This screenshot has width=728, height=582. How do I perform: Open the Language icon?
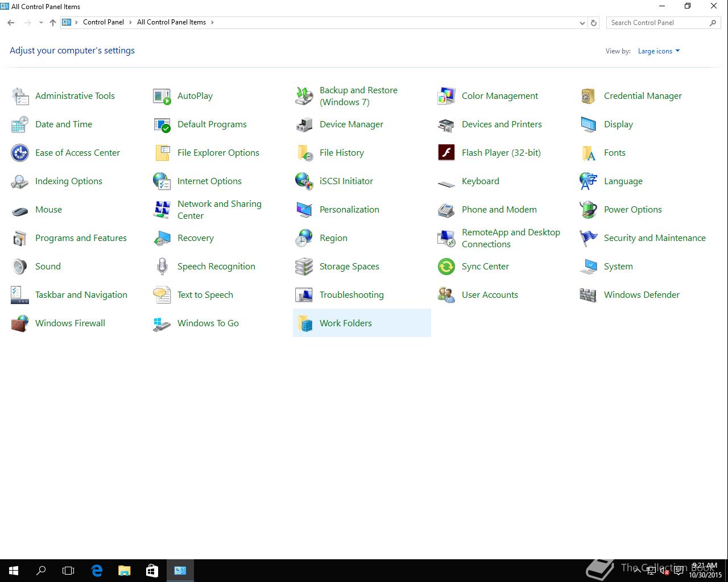click(589, 181)
